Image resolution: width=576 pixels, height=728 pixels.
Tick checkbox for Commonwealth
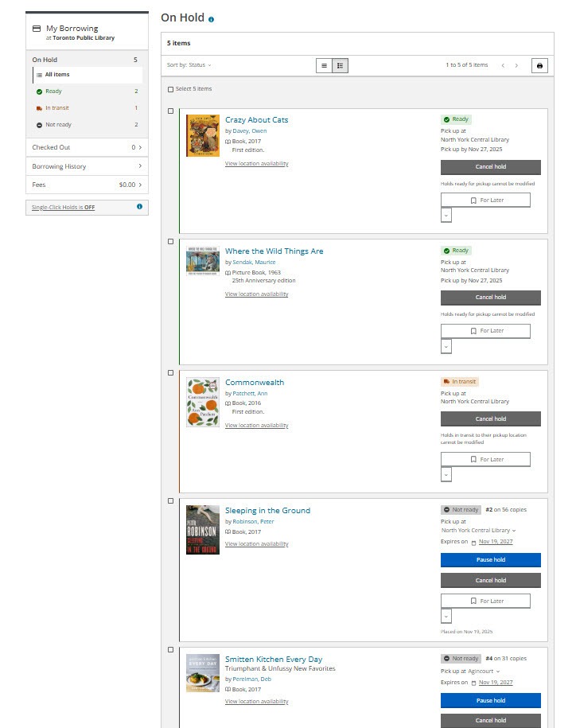[x=170, y=373]
